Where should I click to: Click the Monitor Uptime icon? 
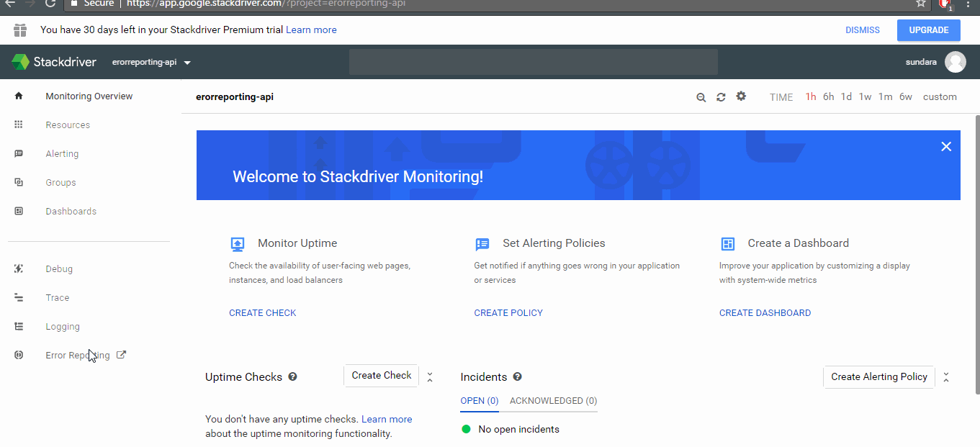pos(238,244)
